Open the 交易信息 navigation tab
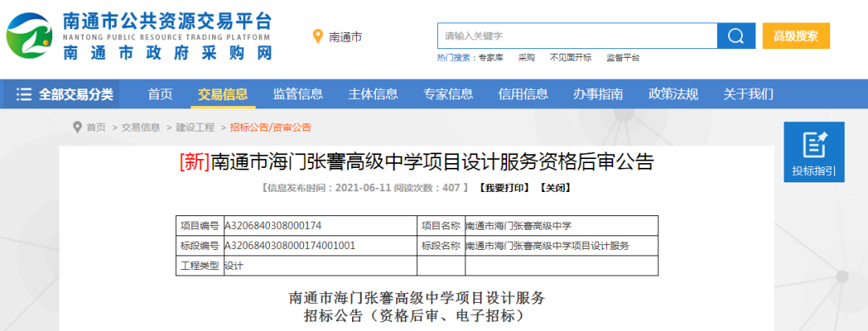Screen dimensions: 868x331 (x=223, y=95)
